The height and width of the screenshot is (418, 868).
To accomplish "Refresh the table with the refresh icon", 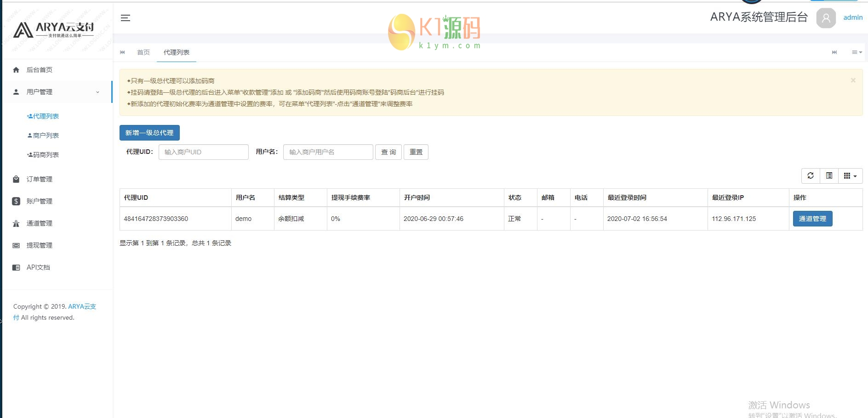I will click(811, 176).
